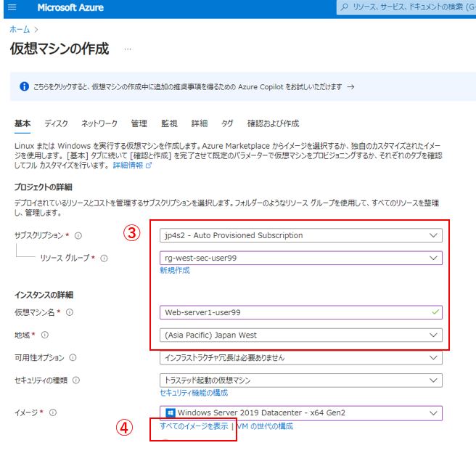
Task: Open the イメージ dropdown with Windows Server 2019
Action: 301,413
